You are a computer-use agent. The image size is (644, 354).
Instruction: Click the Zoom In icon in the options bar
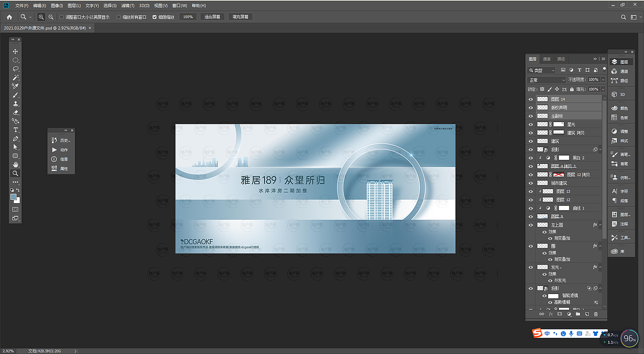(41, 17)
